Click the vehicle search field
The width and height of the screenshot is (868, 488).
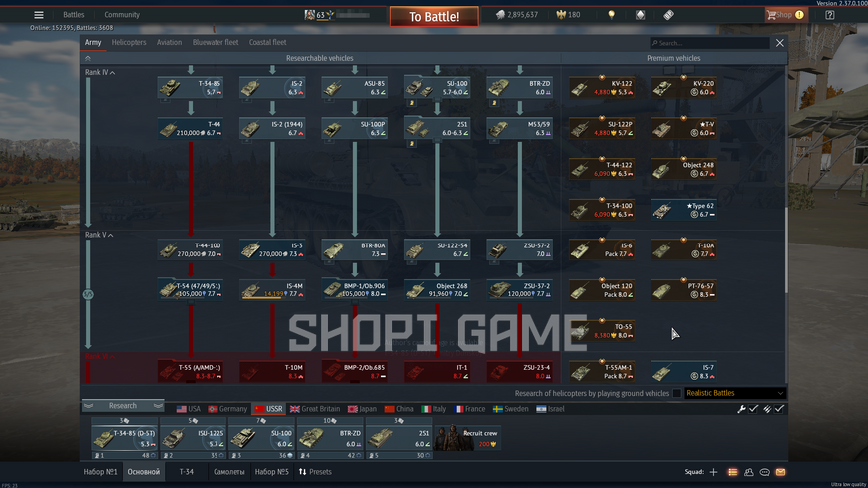[709, 43]
